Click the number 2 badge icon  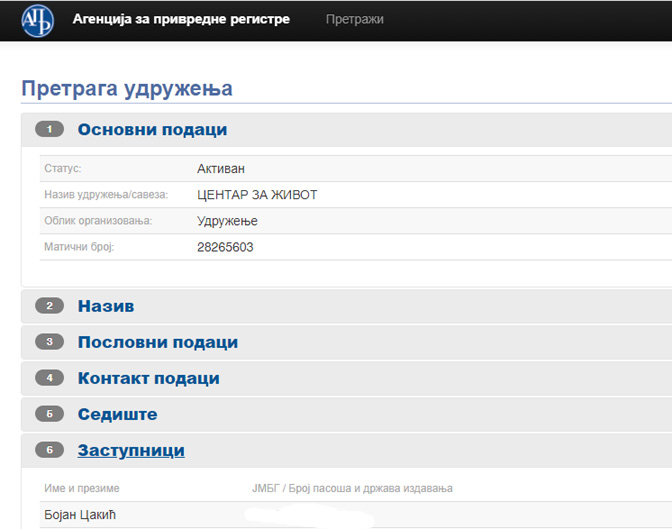coord(49,306)
